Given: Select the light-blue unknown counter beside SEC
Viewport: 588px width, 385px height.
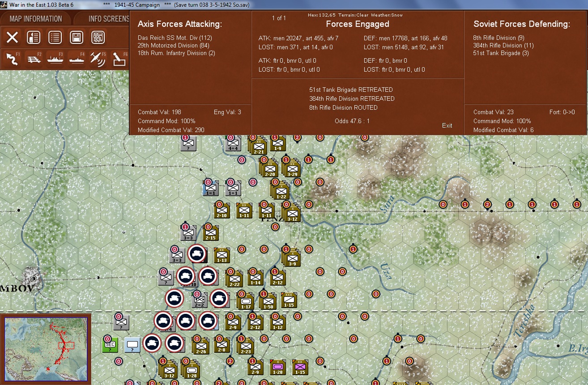Looking at the screenshot, I should point(132,345).
